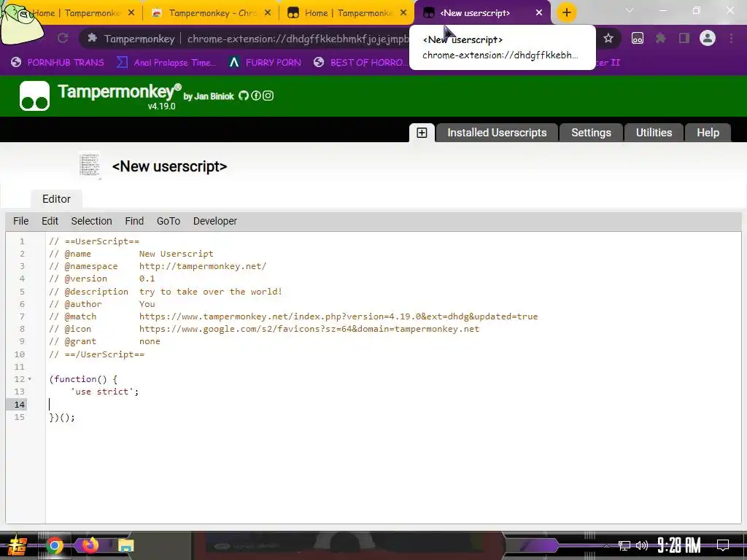Open a new browser tab with plus button

(566, 13)
